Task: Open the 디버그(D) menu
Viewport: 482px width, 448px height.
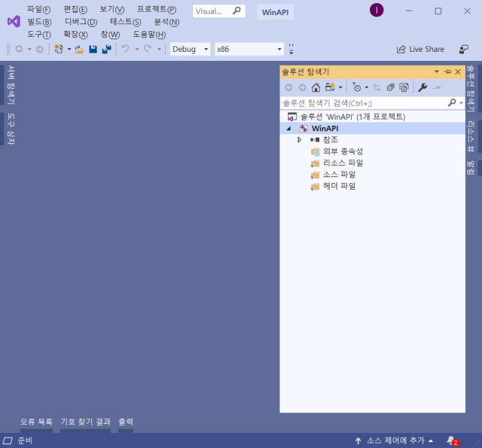Action: coord(81,22)
